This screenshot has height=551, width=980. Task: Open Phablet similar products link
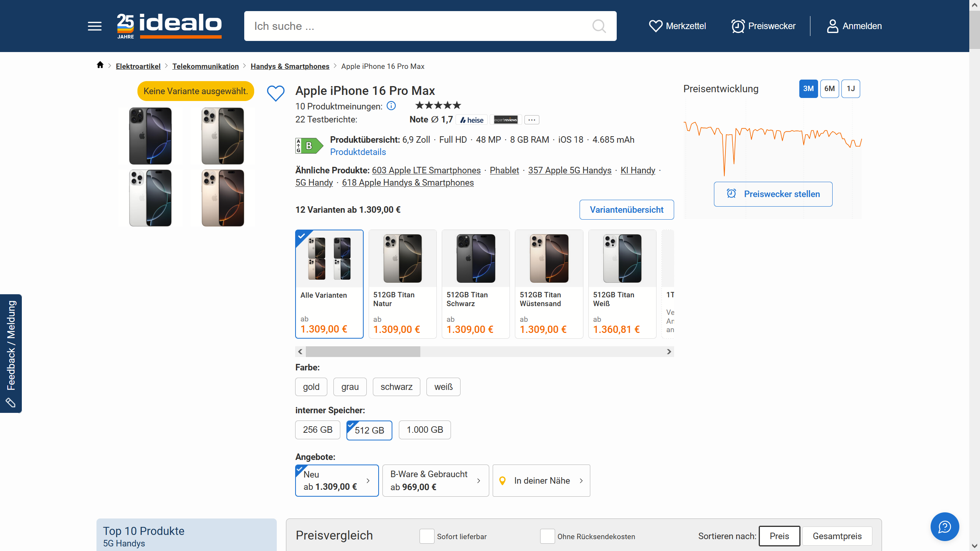tap(504, 170)
